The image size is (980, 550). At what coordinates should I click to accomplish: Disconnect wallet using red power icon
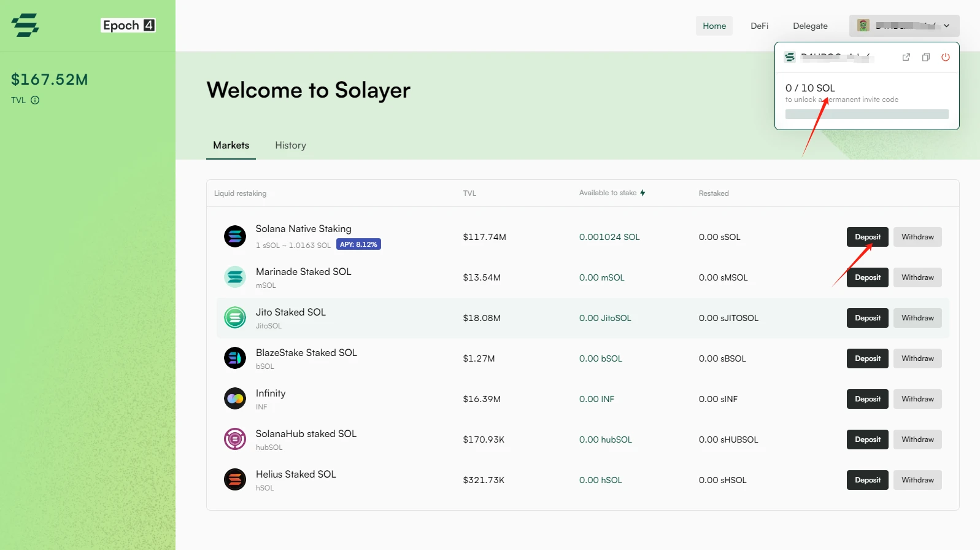(x=945, y=57)
